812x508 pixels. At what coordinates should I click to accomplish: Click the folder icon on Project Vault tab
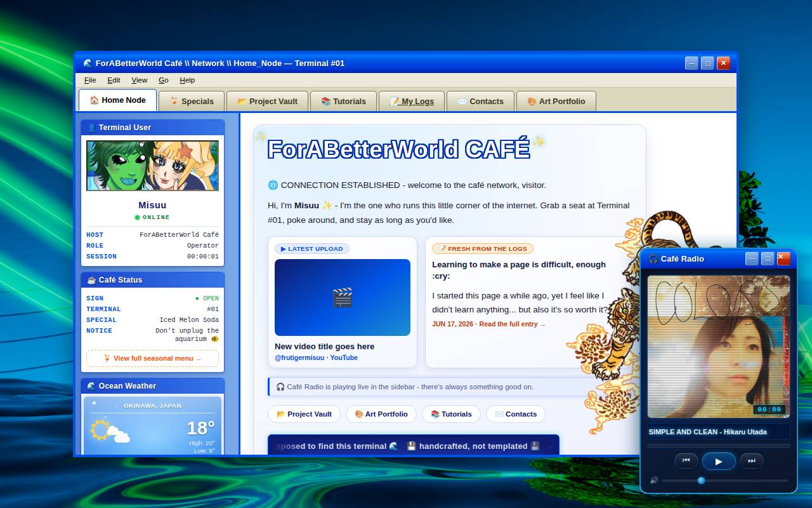(242, 102)
